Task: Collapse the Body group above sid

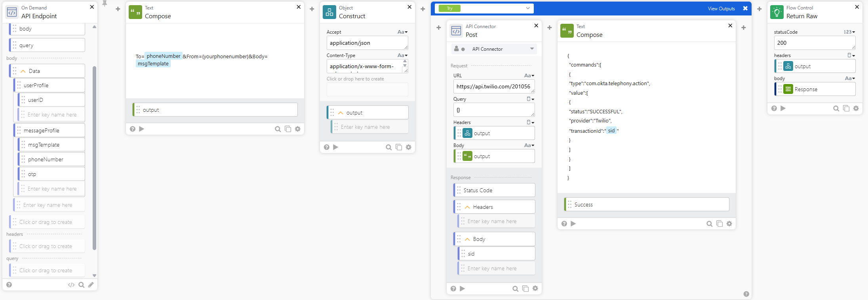Action: (x=467, y=239)
